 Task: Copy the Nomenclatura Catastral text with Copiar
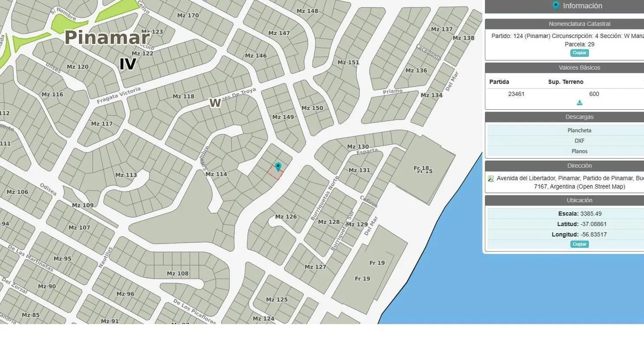click(x=580, y=53)
